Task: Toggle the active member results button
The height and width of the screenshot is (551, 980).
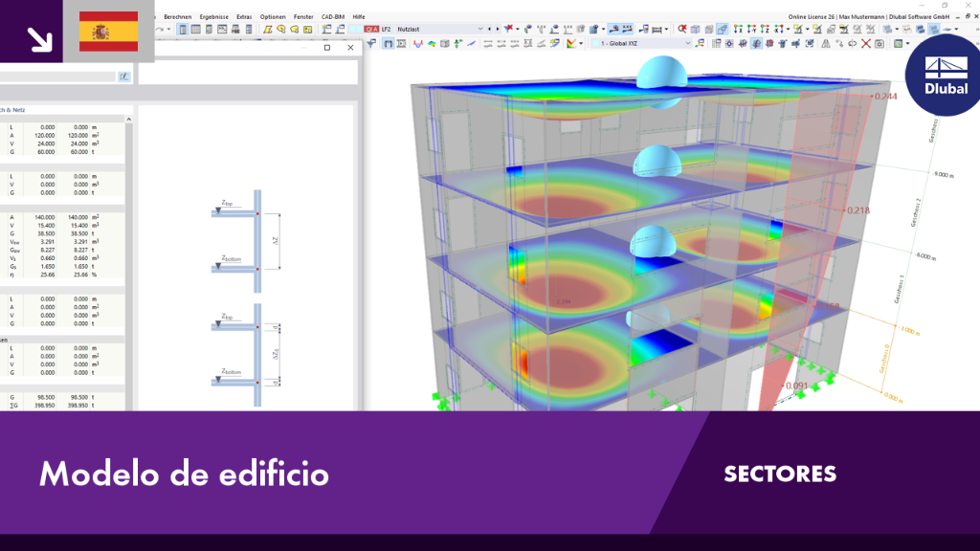Action: click(389, 44)
